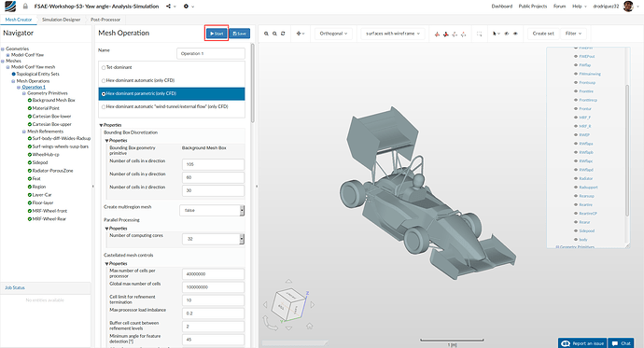Collapse the Geometry Primitives tree node

point(24,93)
